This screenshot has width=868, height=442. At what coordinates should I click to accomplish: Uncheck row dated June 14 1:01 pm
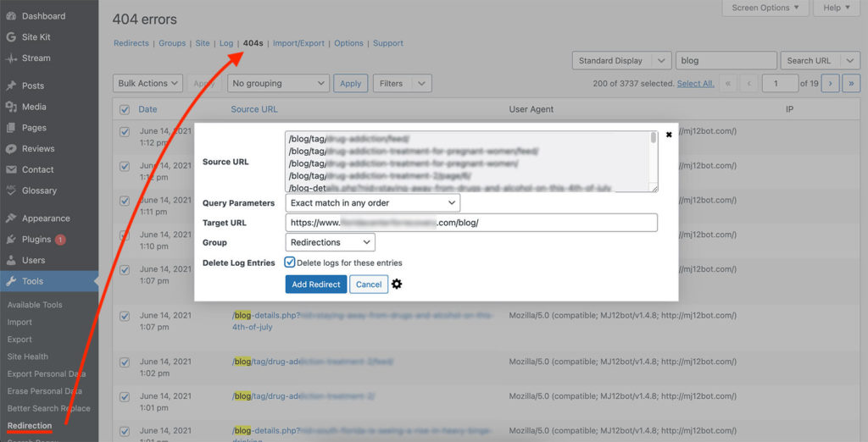click(x=125, y=396)
